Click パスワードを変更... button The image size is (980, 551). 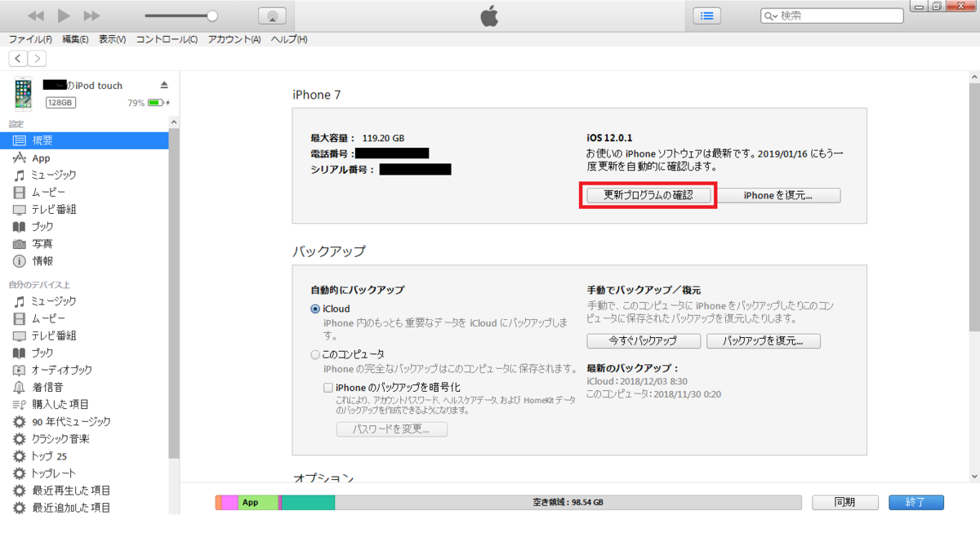click(392, 429)
